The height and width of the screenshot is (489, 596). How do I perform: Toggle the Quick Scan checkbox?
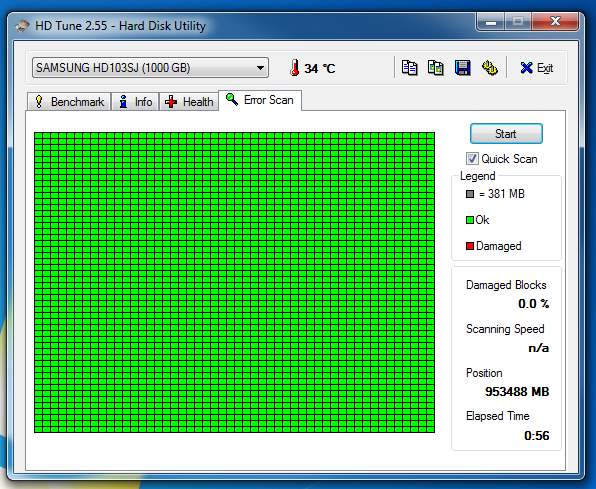(472, 159)
